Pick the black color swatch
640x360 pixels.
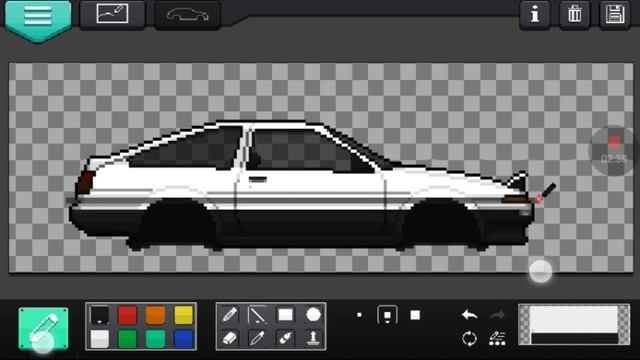99,315
